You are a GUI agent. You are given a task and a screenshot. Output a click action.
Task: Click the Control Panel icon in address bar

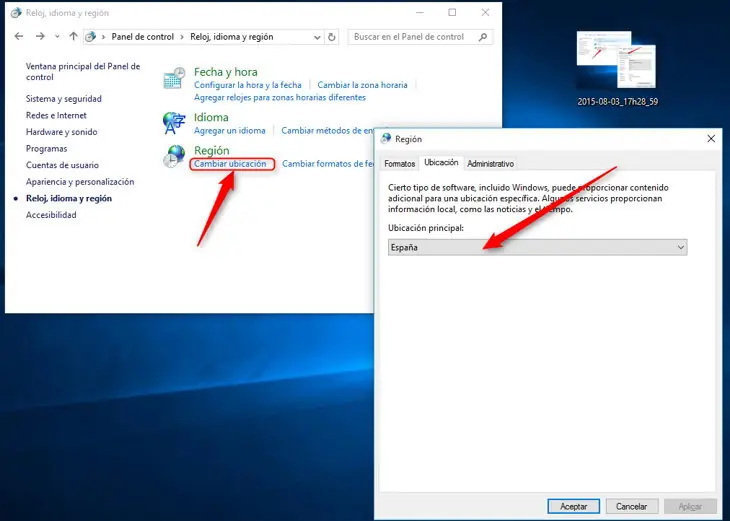coord(91,37)
